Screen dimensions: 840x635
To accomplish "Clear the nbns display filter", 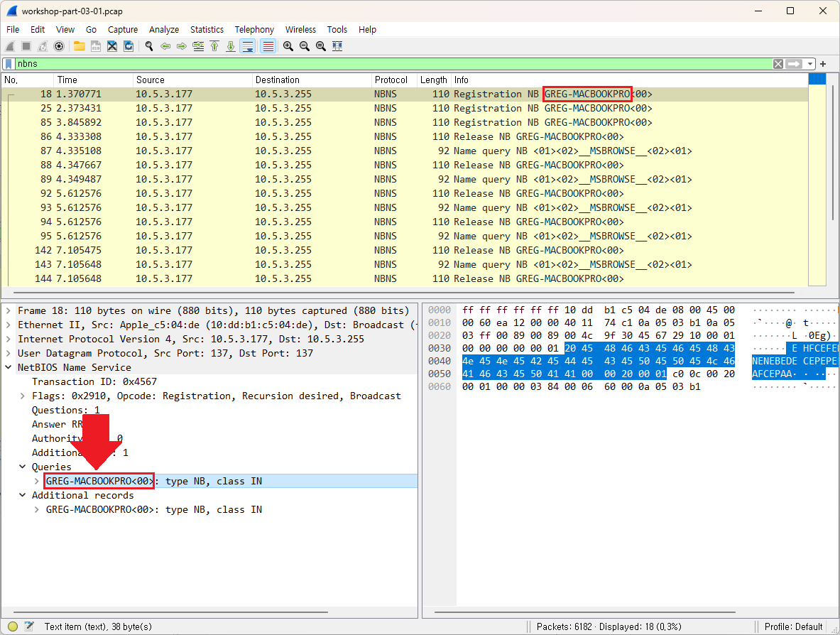I will click(x=778, y=64).
